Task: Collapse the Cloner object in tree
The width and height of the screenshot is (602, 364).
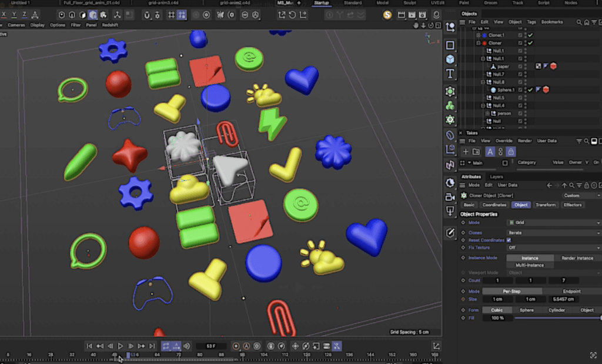Action: [479, 43]
